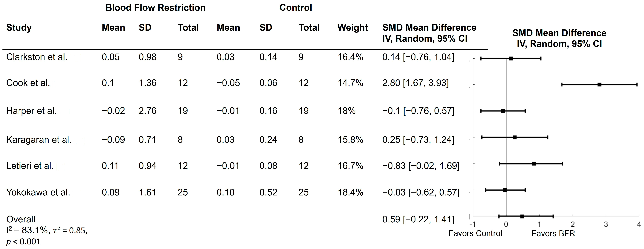The width and height of the screenshot is (644, 249).
Task: Click the 18.4% weight value for Yokokawa
Action: [x=350, y=192]
